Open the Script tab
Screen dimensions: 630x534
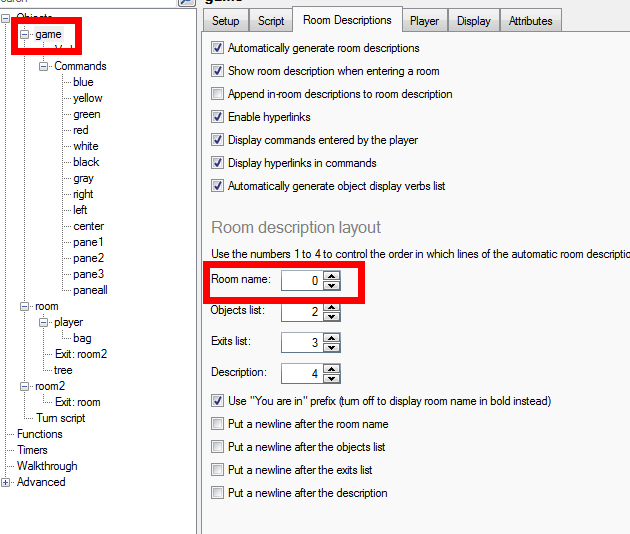[x=271, y=20]
